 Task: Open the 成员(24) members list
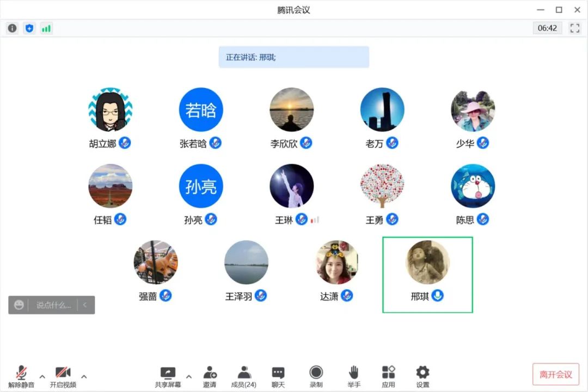(244, 377)
